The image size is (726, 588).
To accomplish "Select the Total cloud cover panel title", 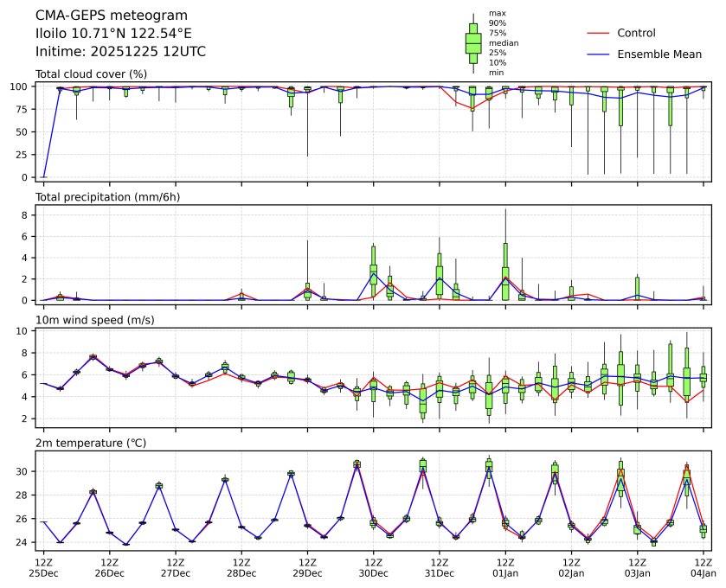I will pyautogui.click(x=91, y=74).
